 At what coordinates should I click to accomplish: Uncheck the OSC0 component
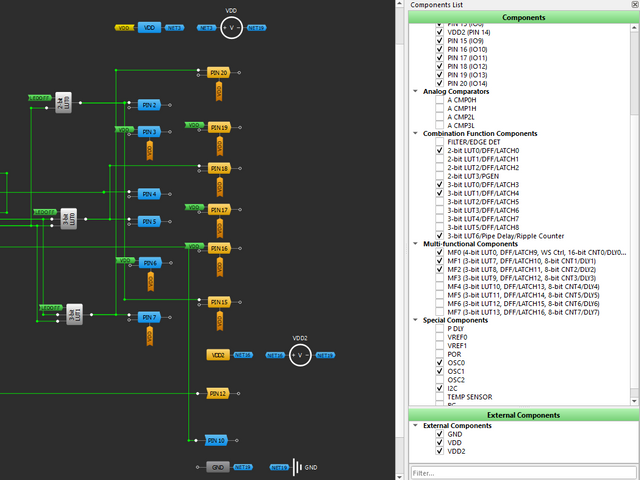tap(440, 363)
